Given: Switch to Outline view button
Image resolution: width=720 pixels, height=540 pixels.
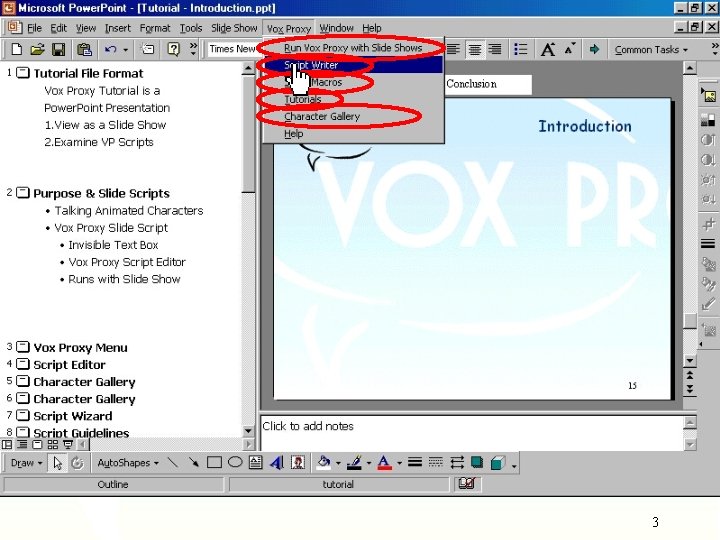Looking at the screenshot, I should 22,444.
